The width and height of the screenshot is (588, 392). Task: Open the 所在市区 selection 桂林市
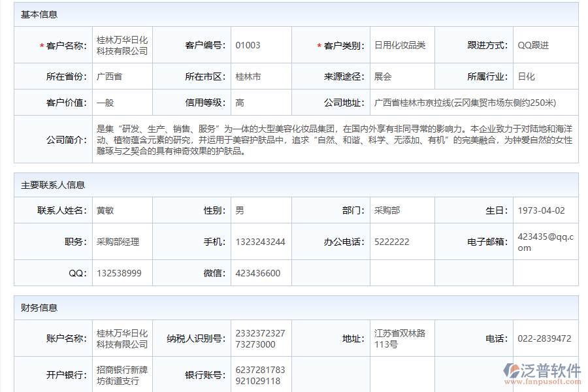(x=248, y=76)
